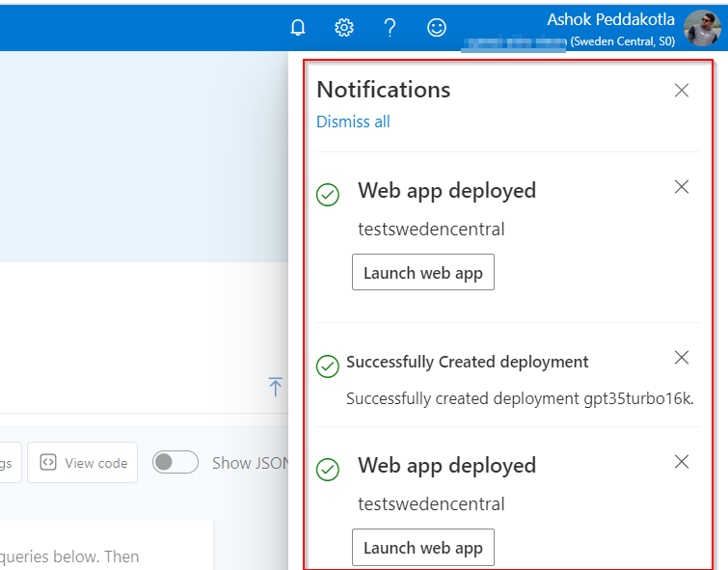
Task: Click the bottom Web app deployed checkmark icon
Action: click(328, 470)
